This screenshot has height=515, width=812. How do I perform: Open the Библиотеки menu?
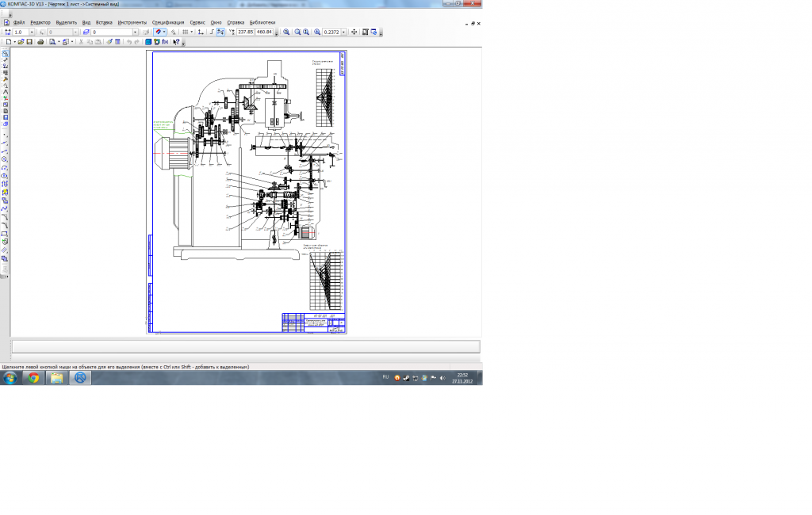[x=262, y=22]
